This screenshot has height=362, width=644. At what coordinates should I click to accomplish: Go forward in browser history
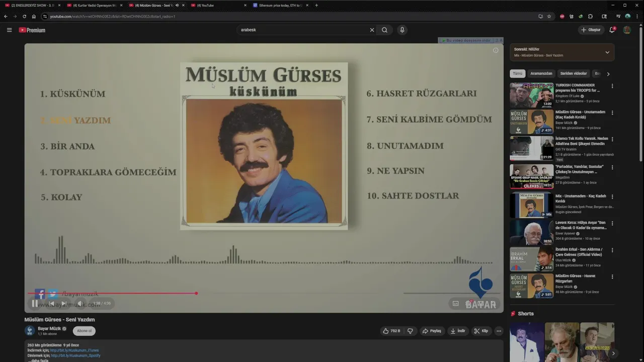click(x=15, y=16)
